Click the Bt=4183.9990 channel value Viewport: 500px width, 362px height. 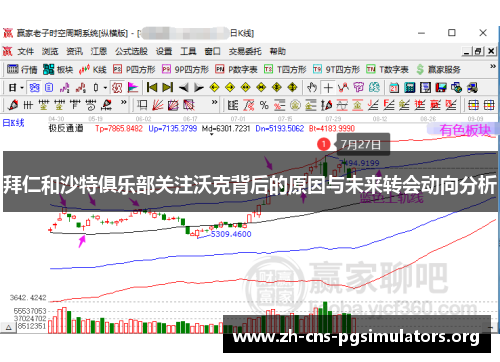(332, 128)
